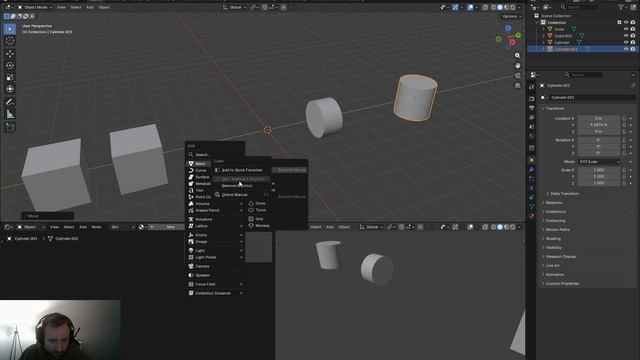The height and width of the screenshot is (360, 640).
Task: Toggle lock on Rotation X
Action: coord(624,140)
